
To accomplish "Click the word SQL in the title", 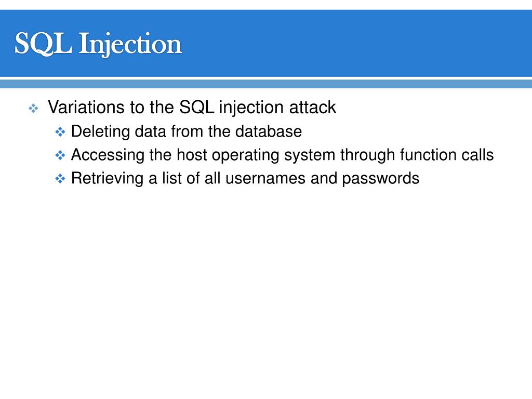I will point(44,44).
